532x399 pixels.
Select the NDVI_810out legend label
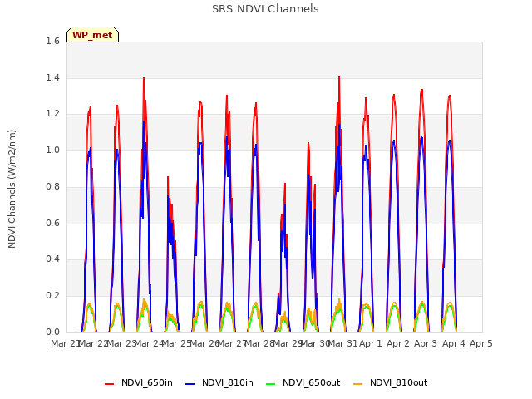(399, 382)
